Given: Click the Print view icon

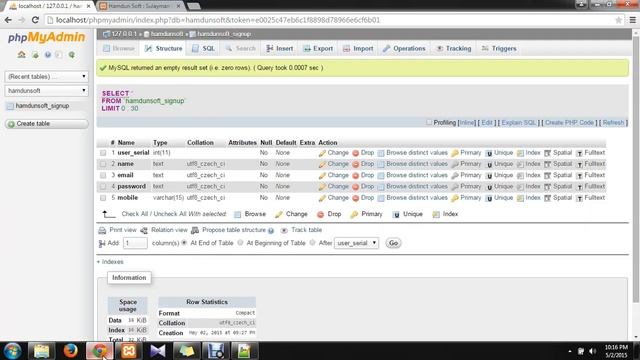Looking at the screenshot, I should [x=102, y=231].
